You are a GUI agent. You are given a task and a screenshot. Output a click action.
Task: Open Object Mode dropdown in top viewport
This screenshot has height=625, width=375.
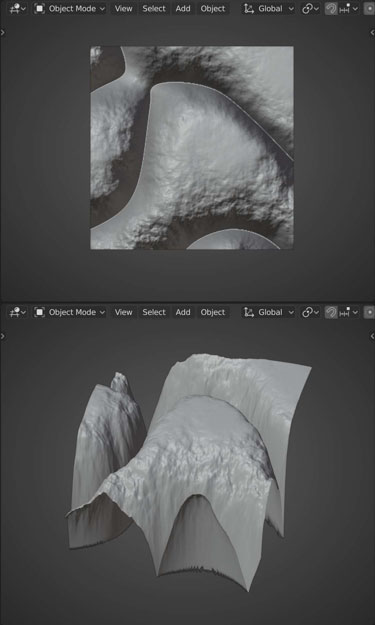point(70,8)
